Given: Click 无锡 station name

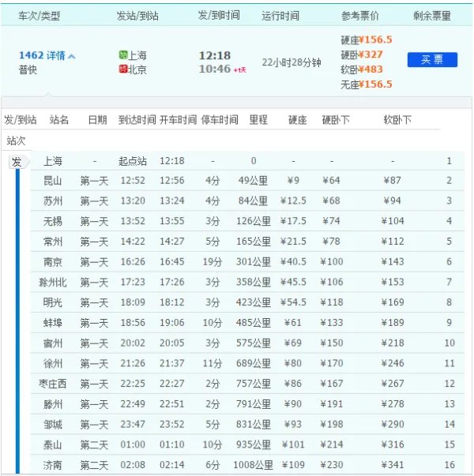Looking at the screenshot, I should pyautogui.click(x=53, y=221).
